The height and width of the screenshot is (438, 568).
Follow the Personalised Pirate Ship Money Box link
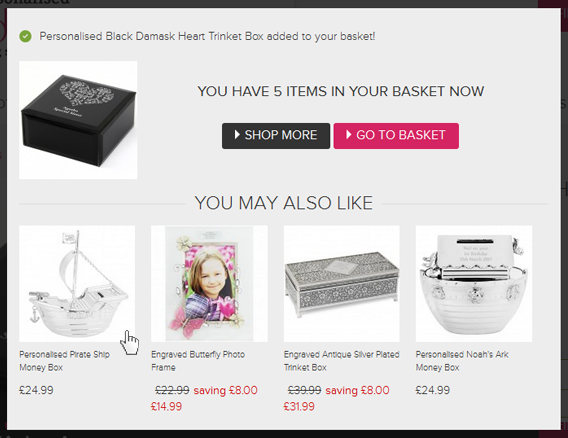(64, 361)
